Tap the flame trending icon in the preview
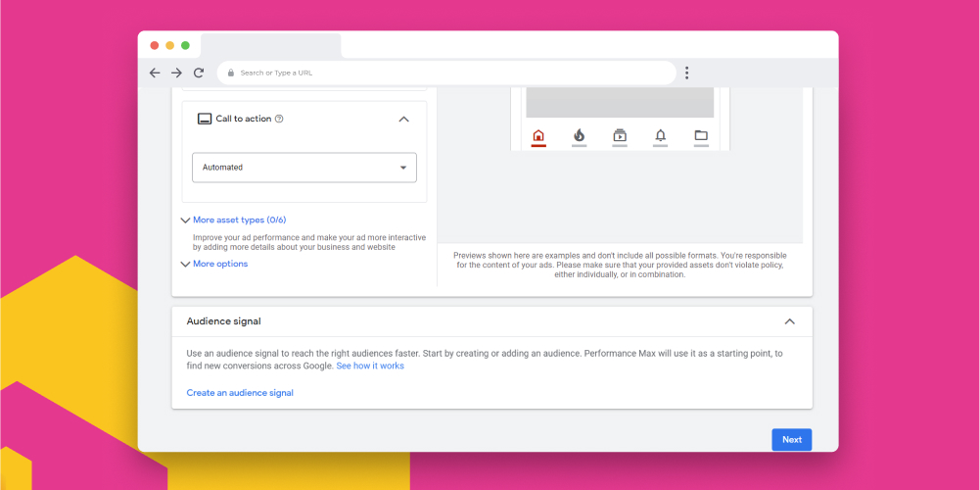The image size is (980, 490). (x=579, y=136)
